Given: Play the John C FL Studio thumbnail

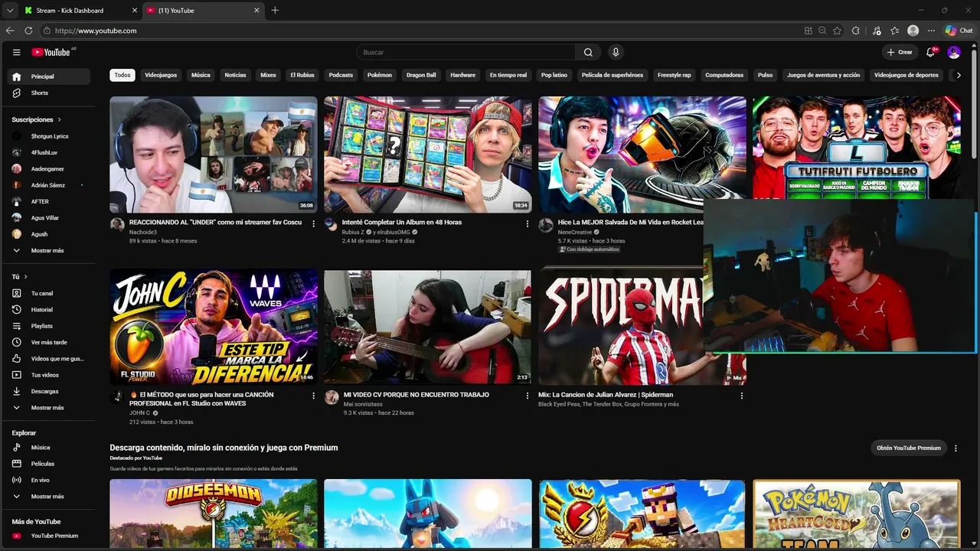Looking at the screenshot, I should coord(214,327).
